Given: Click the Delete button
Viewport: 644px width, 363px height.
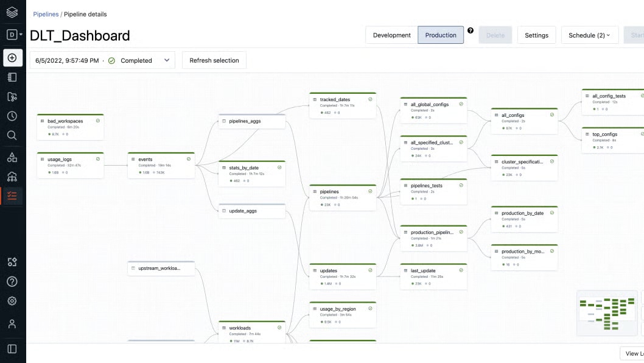Looking at the screenshot, I should point(495,35).
